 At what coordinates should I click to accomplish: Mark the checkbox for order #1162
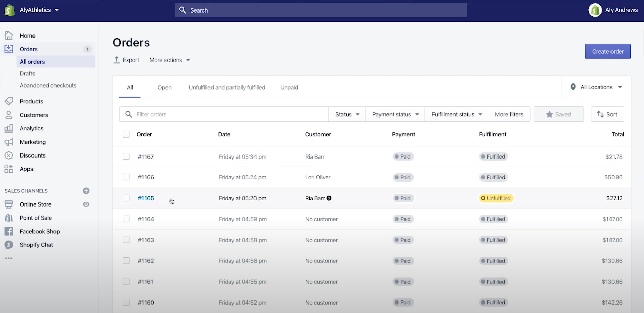tap(126, 261)
